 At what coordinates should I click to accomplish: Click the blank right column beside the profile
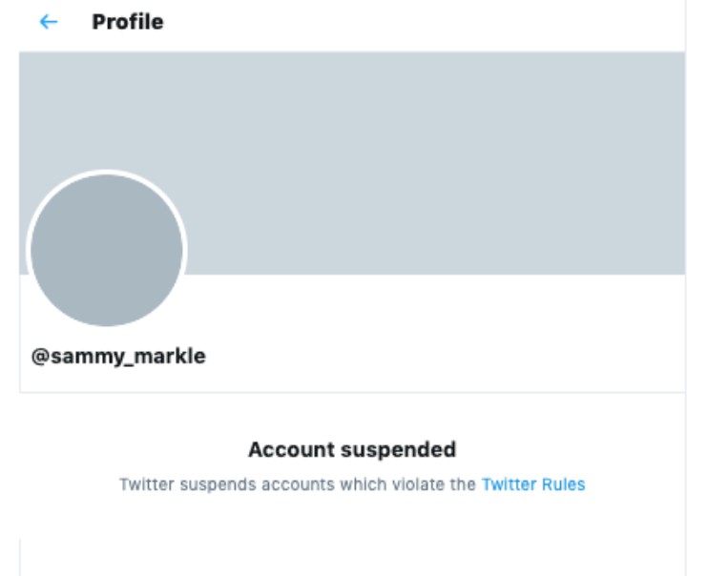coord(706,286)
